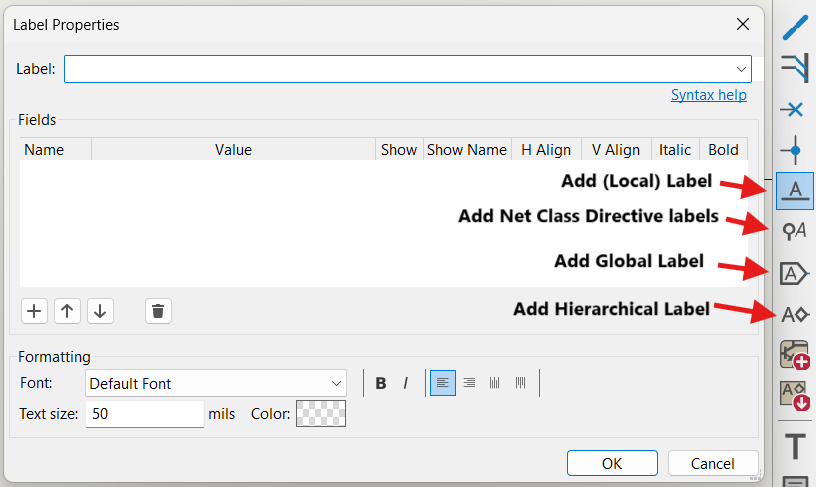Select the Add Local Label tool

point(795,190)
